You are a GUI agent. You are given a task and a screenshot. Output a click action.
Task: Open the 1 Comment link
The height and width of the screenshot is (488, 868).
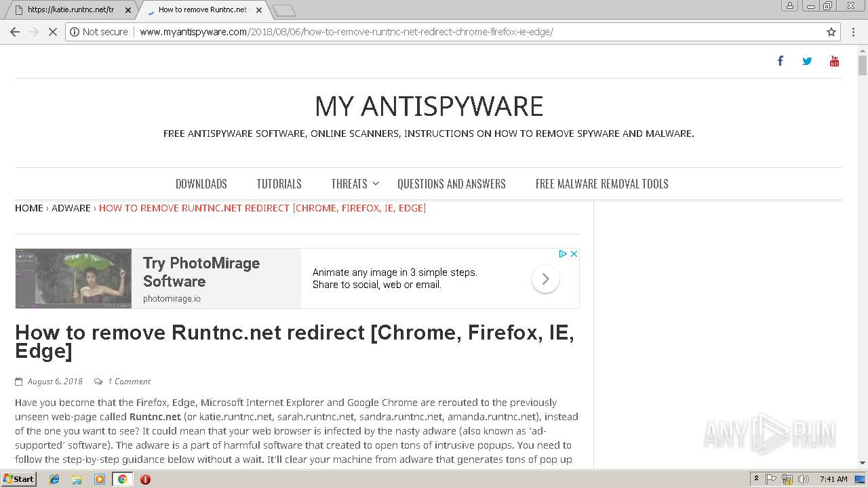coord(129,382)
